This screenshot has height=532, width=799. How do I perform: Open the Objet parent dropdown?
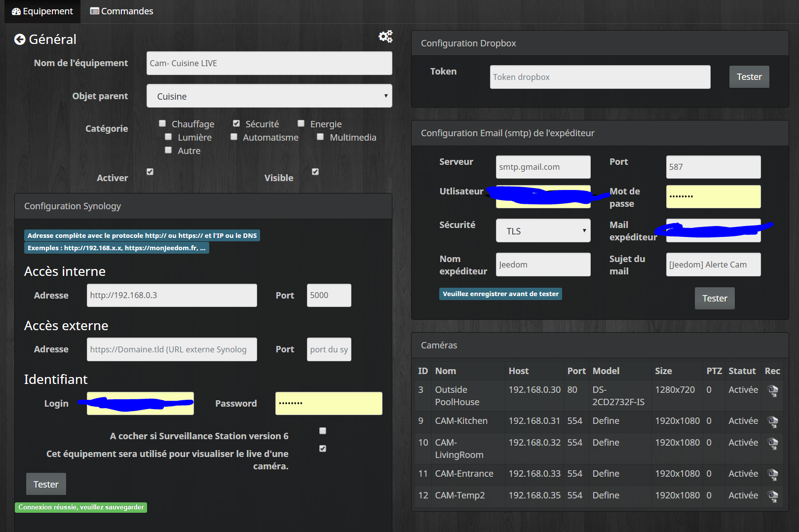click(269, 96)
